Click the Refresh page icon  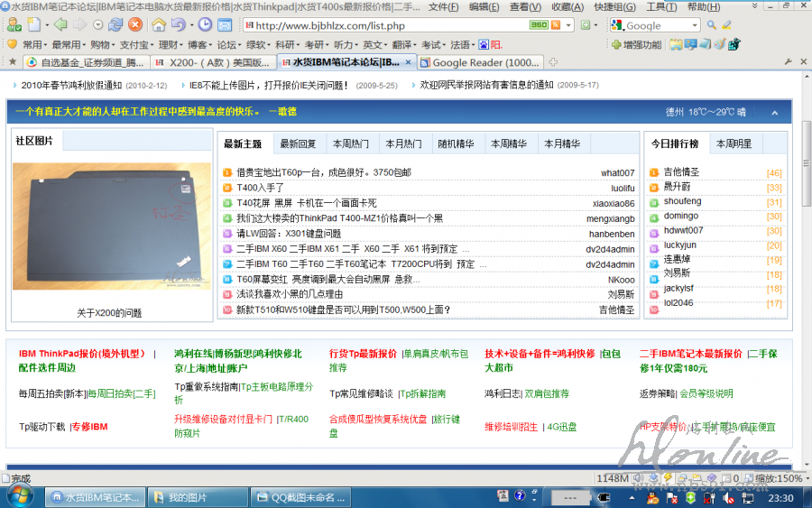click(115, 24)
